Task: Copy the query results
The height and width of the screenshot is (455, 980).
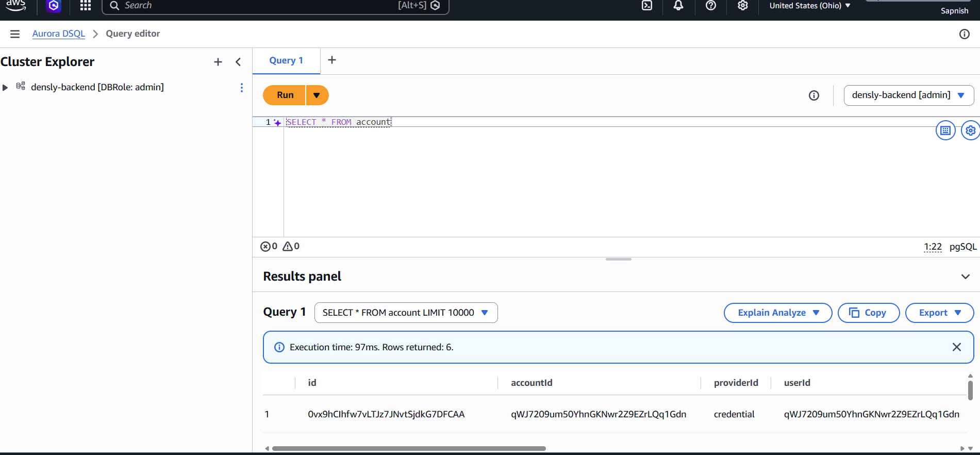Action: [x=869, y=313]
